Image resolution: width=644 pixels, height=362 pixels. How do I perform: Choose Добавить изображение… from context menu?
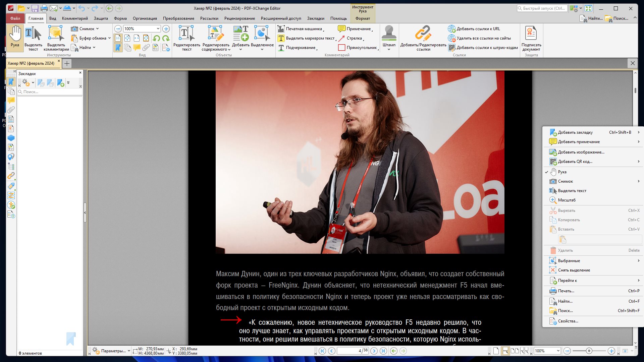point(592,152)
